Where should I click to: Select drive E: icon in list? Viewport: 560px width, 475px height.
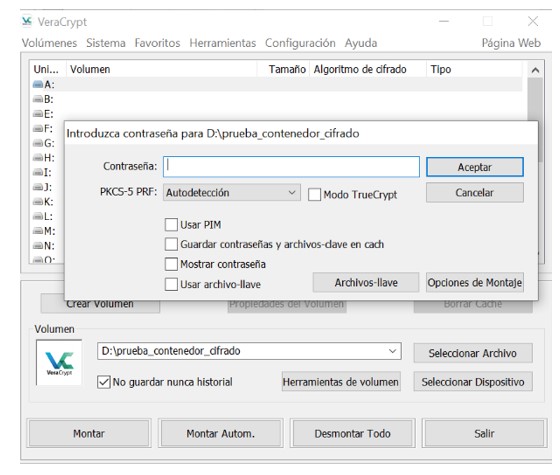[38, 114]
